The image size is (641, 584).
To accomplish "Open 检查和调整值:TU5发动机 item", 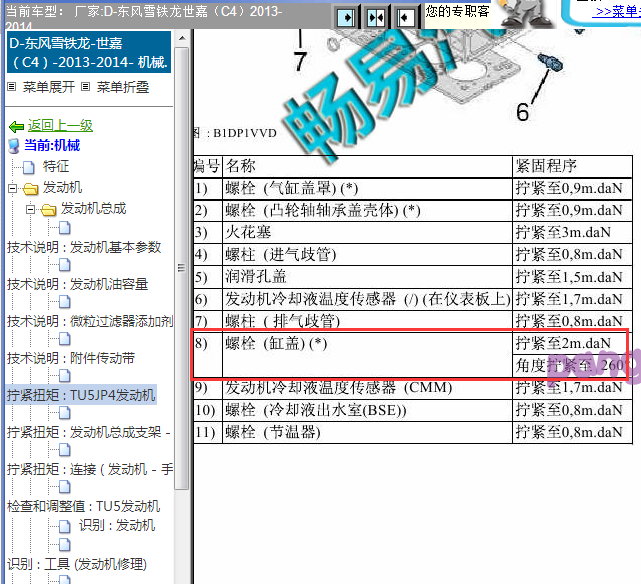I will [x=83, y=506].
